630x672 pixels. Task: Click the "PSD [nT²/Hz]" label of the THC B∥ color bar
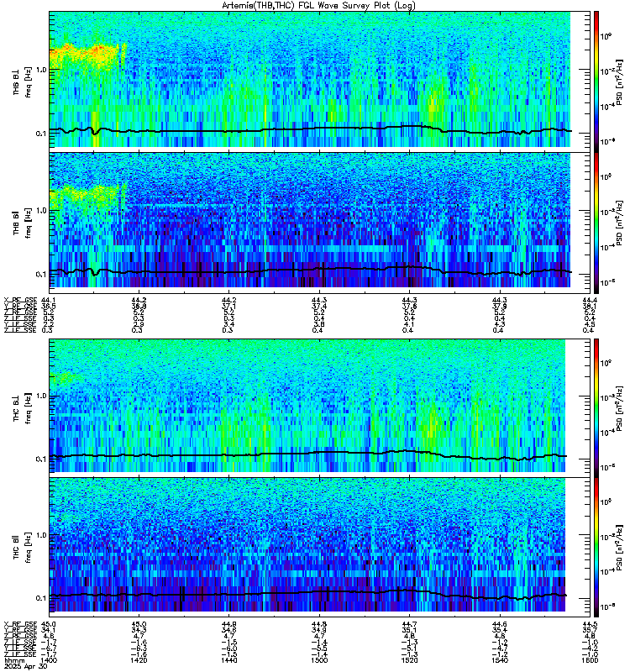pyautogui.click(x=619, y=548)
